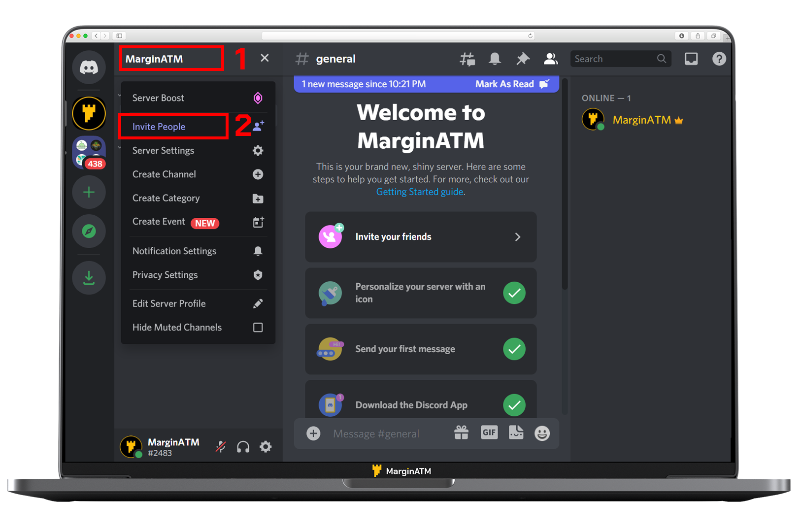The height and width of the screenshot is (532, 802).
Task: Open pinned messages pin icon
Action: pyautogui.click(x=523, y=59)
